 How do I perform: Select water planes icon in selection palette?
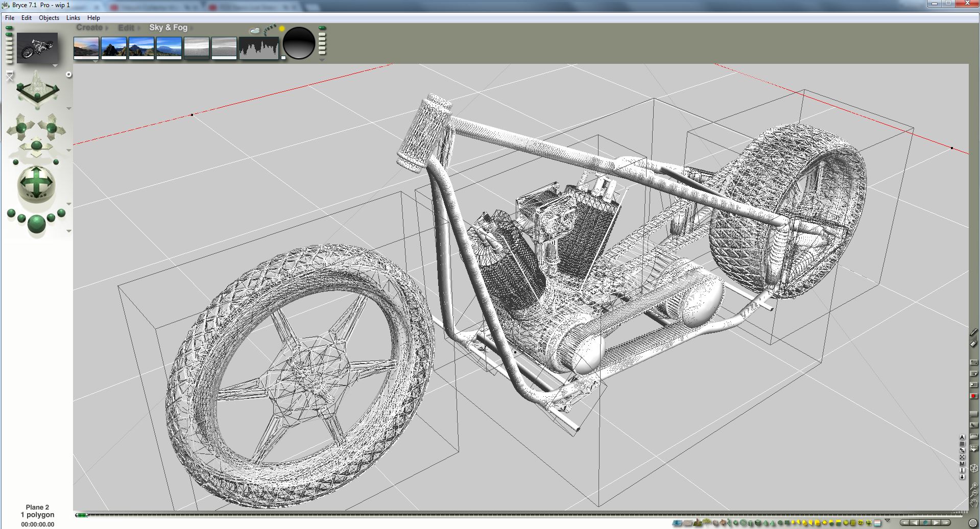(677, 523)
